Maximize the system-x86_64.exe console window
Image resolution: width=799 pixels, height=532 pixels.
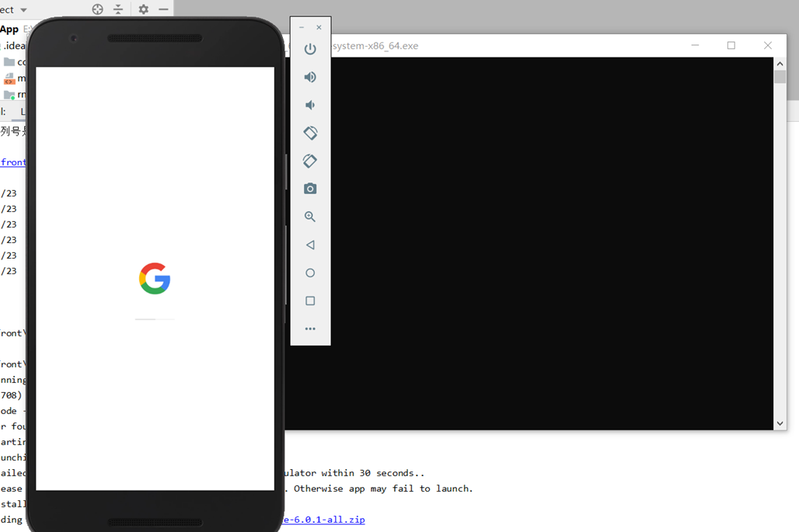[731, 45]
